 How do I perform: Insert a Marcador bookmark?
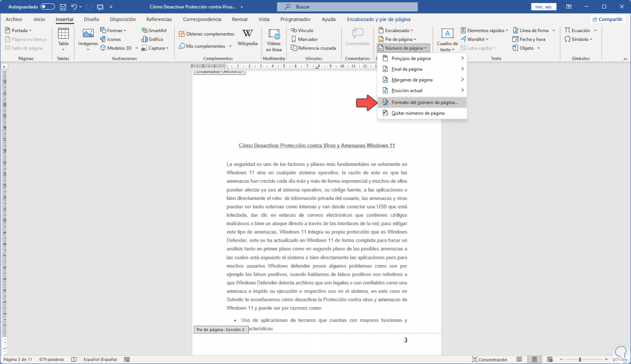pos(304,39)
